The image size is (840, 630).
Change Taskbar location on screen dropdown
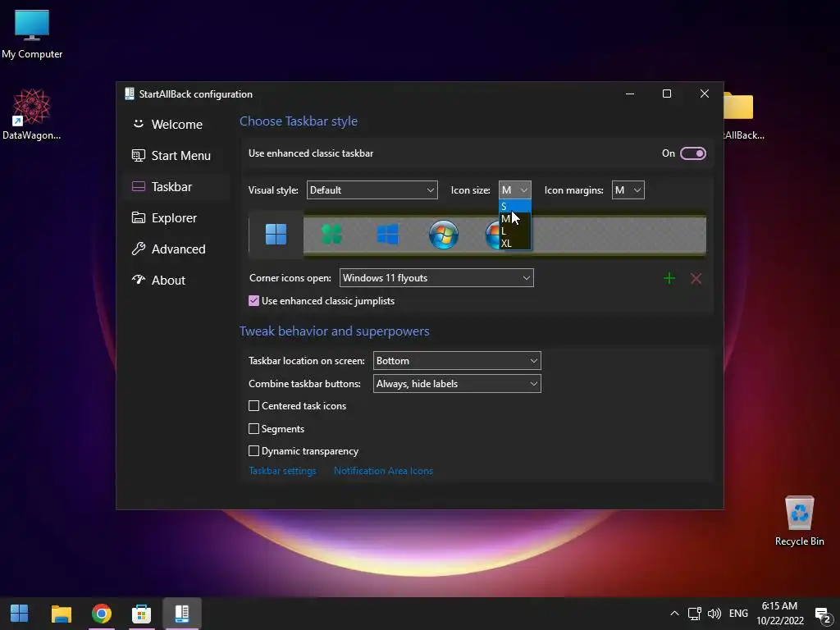pyautogui.click(x=457, y=361)
